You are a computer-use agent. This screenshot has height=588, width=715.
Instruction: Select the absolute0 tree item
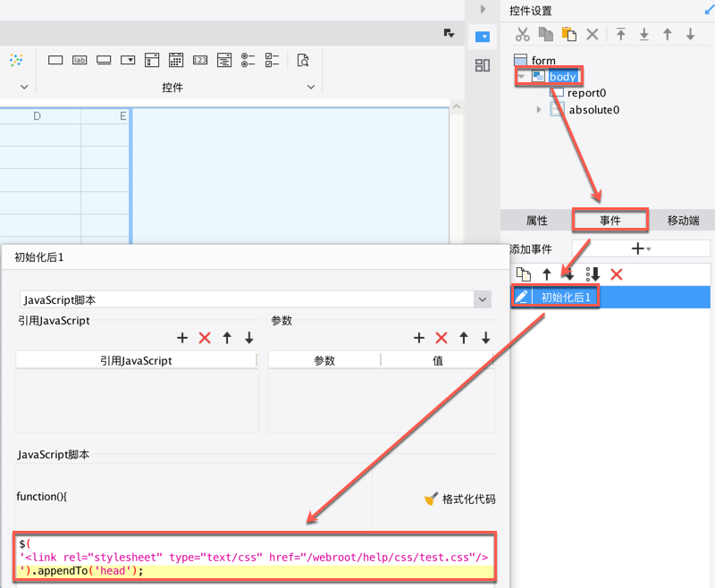pyautogui.click(x=594, y=110)
